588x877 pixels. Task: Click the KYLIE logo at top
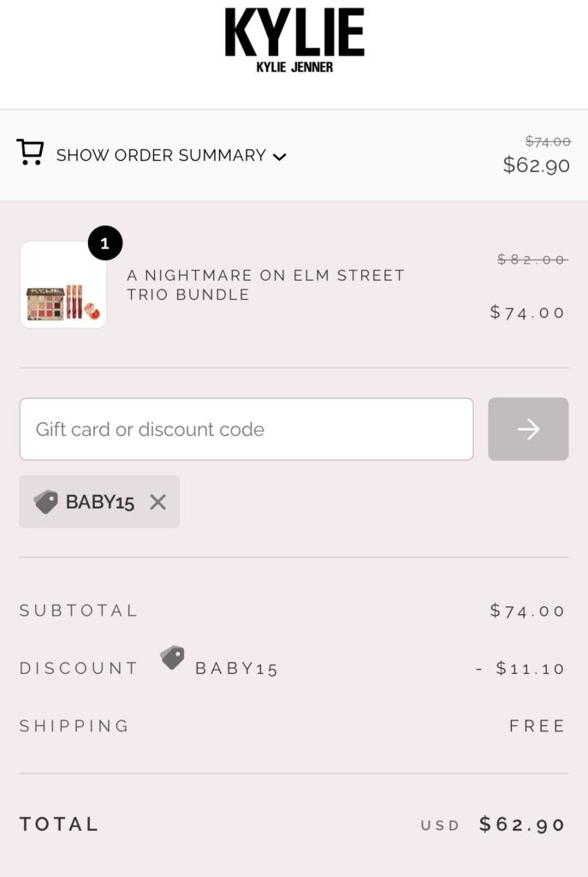click(294, 33)
